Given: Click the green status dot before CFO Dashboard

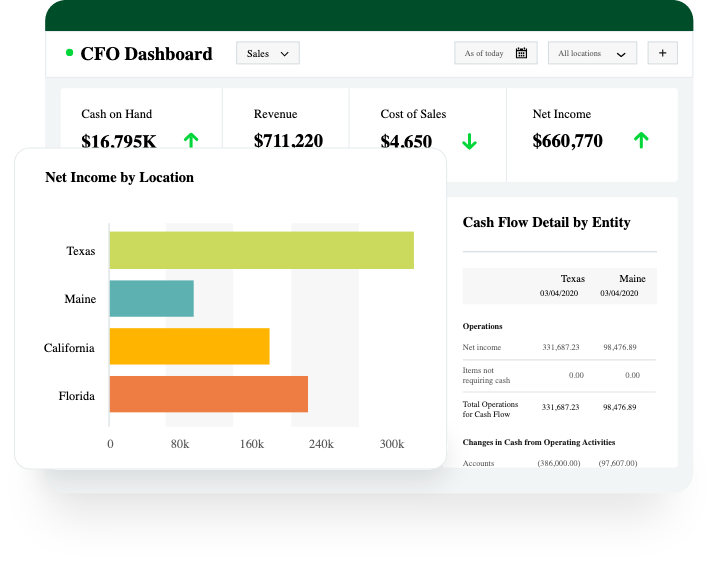Looking at the screenshot, I should tap(70, 52).
